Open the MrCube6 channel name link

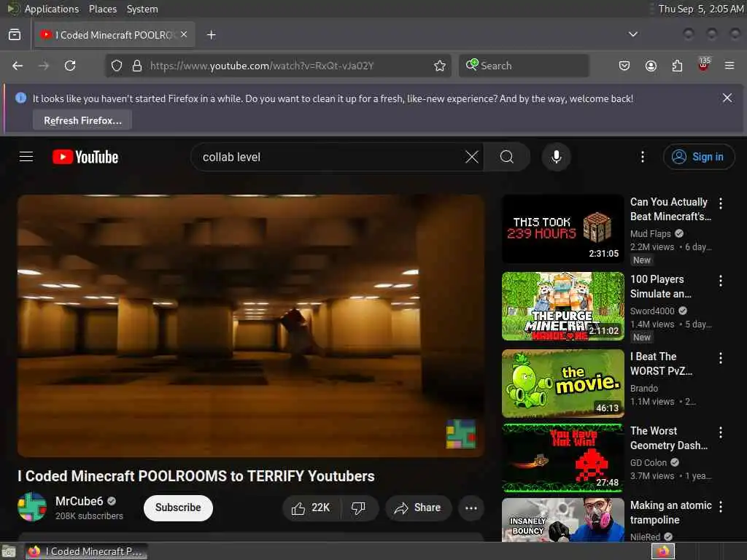tap(79, 501)
